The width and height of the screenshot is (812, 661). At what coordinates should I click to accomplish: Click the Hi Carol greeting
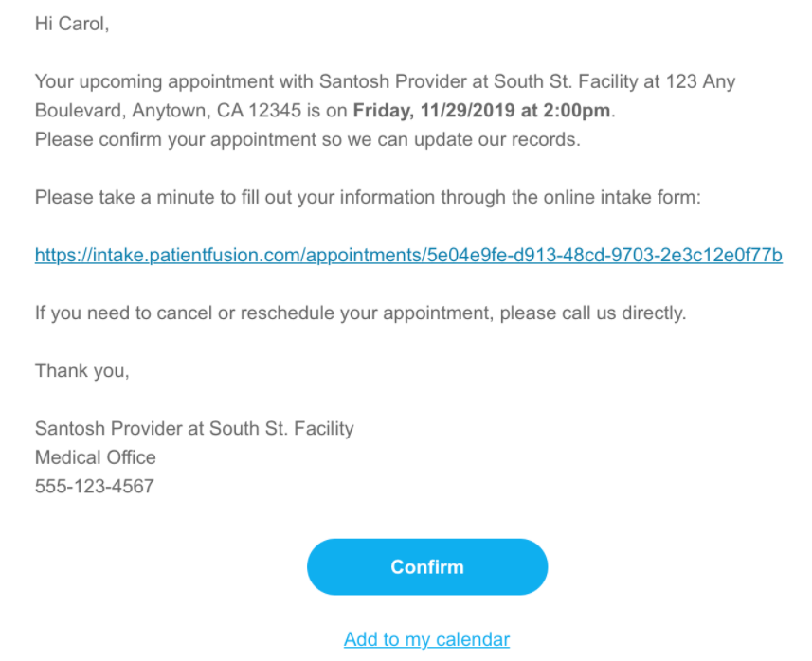(x=72, y=24)
